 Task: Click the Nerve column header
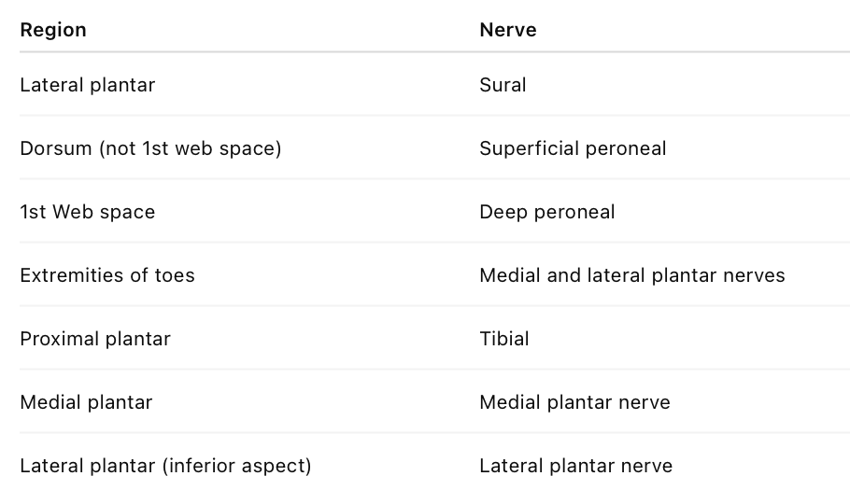(507, 30)
